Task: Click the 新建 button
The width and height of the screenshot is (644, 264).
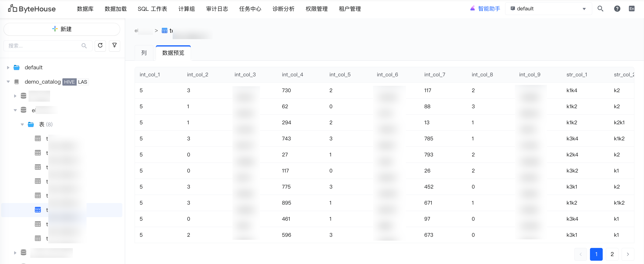Action: point(62,29)
